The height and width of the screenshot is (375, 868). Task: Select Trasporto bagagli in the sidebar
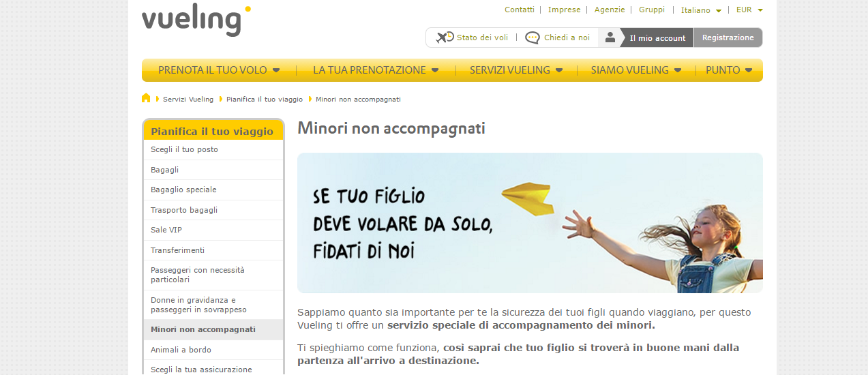pos(213,210)
